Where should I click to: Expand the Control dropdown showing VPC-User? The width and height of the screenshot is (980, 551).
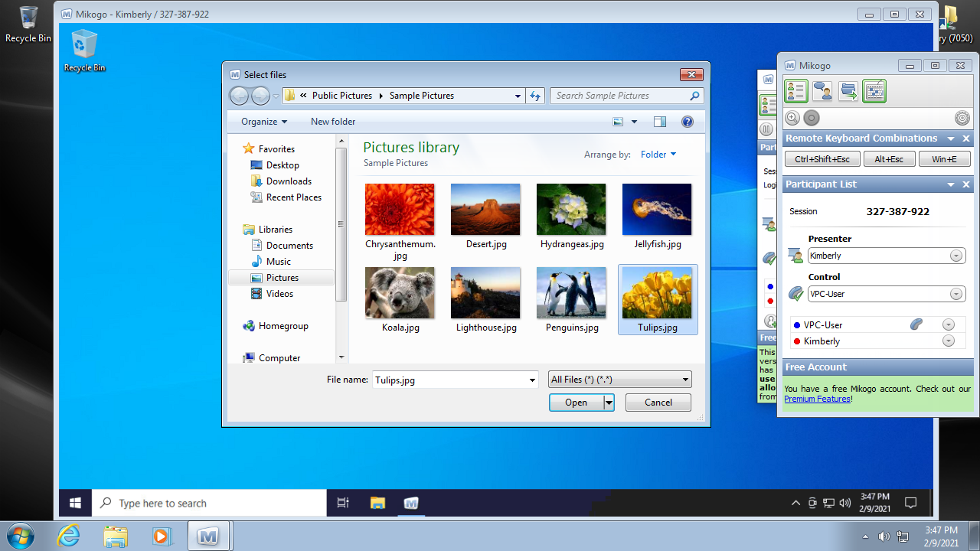tap(956, 294)
